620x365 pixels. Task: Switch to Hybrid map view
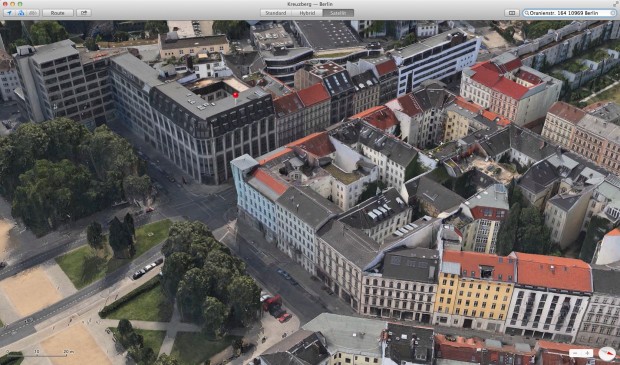pos(307,13)
